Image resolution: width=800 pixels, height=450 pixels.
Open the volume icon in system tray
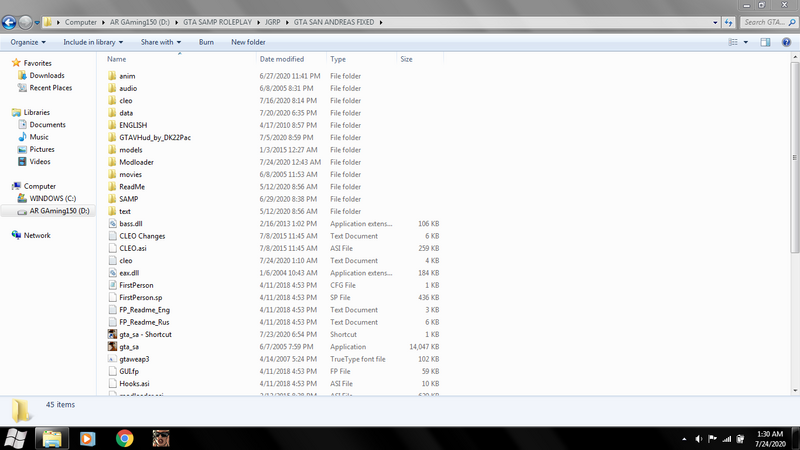pos(698,439)
